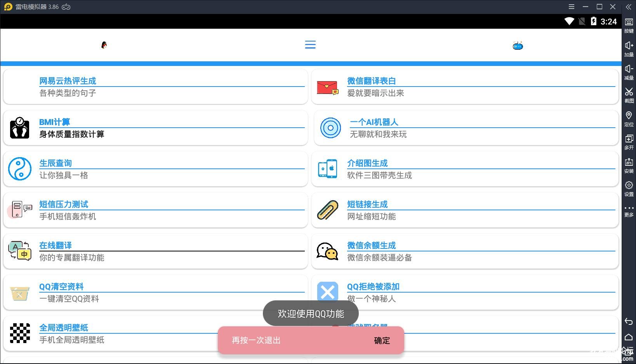Click the Wi-Fi status icon
636x364 pixels.
click(x=569, y=21)
